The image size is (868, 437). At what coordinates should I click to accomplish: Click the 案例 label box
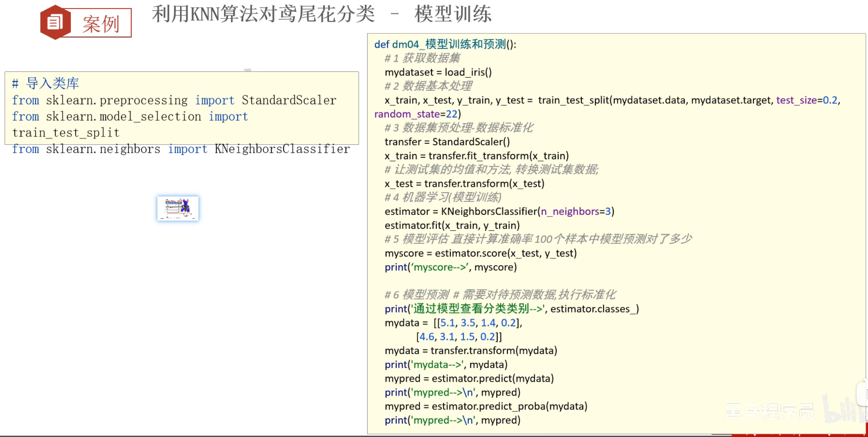(101, 24)
